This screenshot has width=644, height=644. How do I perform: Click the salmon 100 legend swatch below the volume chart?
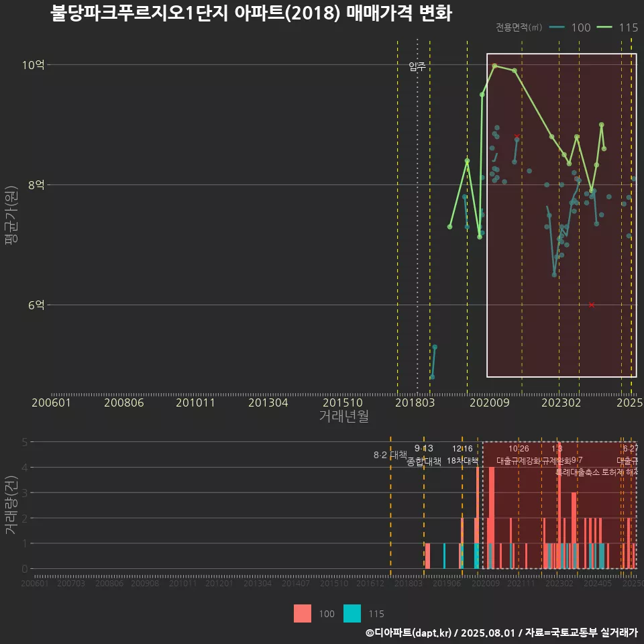pos(303,613)
